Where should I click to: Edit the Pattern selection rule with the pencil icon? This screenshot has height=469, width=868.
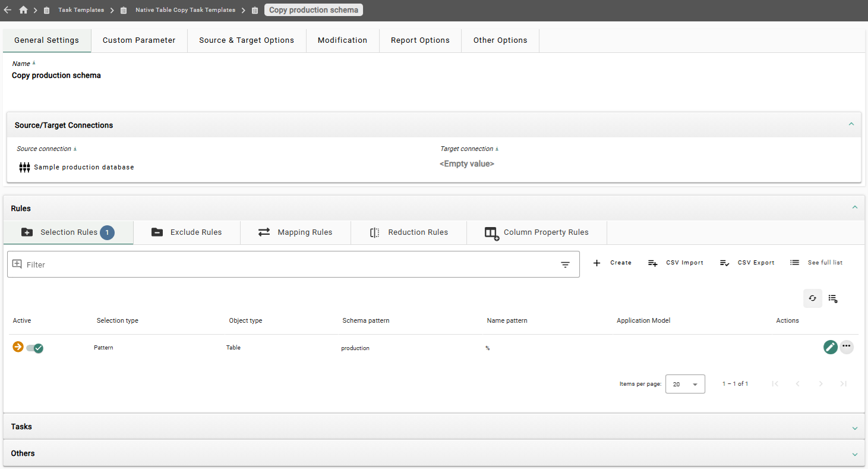coord(830,347)
